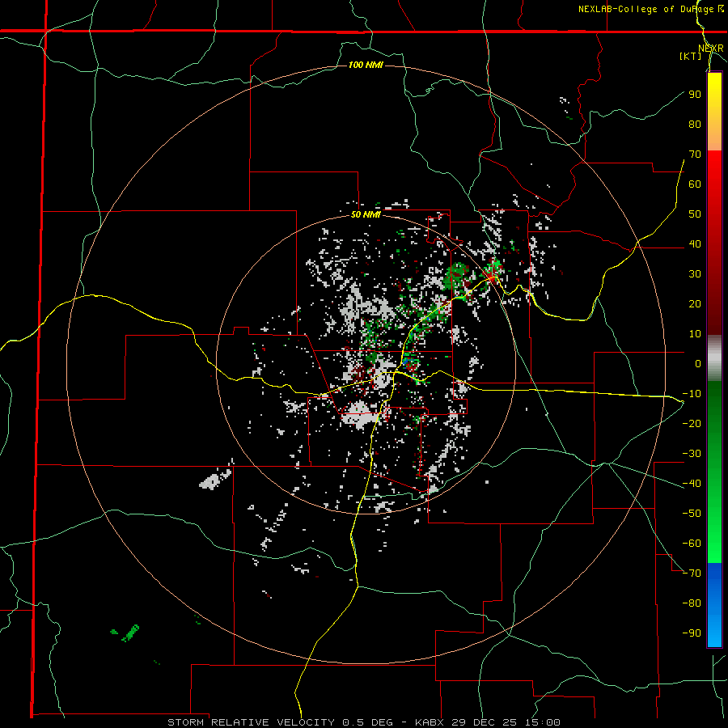Screen dimensions: 728x728
Task: Click the yellow top segment of the color bar
Action: (714, 112)
